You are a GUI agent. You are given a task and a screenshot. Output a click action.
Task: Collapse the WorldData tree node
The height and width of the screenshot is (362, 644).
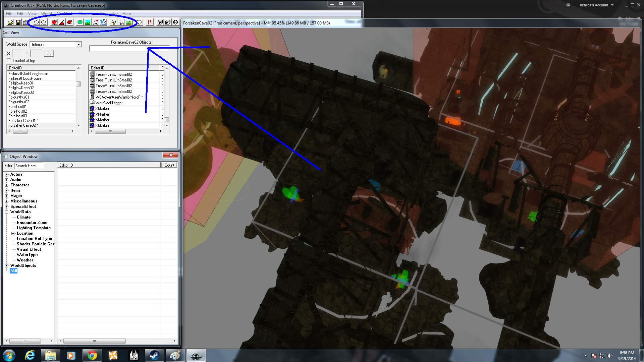[6, 212]
